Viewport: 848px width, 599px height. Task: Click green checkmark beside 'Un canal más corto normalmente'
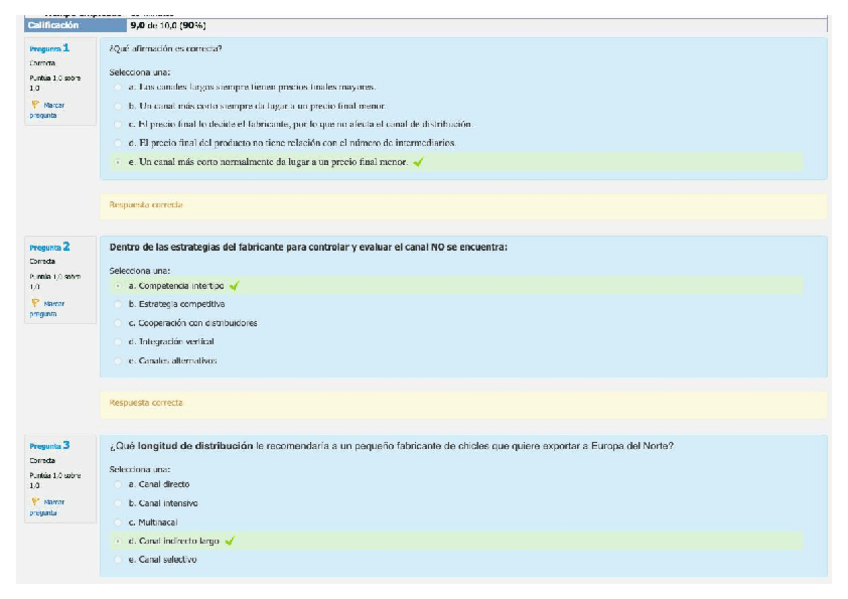(418, 162)
